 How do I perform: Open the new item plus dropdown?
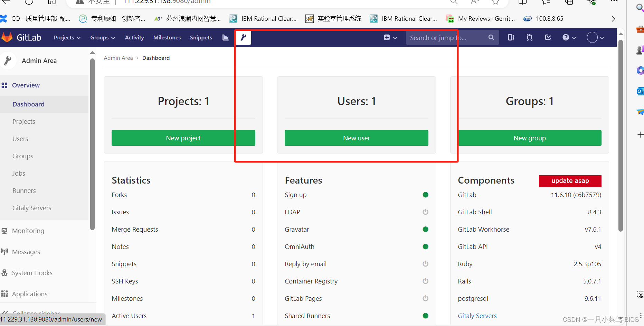[x=390, y=37]
